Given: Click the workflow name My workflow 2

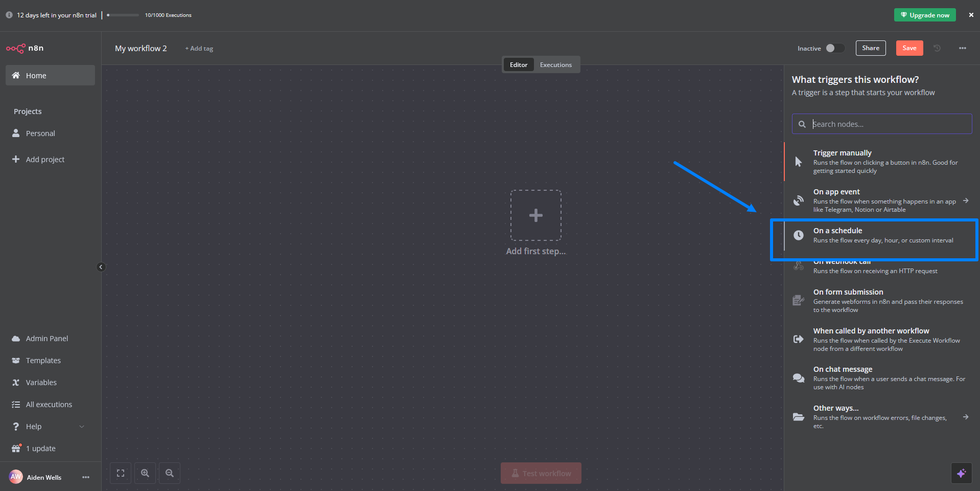Looking at the screenshot, I should [141, 48].
